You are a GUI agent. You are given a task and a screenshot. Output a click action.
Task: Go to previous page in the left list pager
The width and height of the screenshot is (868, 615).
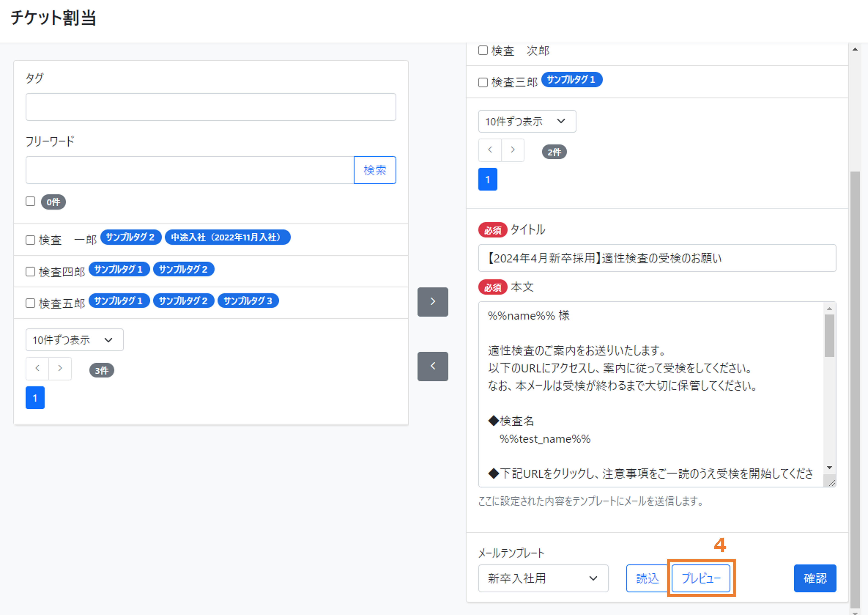37,368
